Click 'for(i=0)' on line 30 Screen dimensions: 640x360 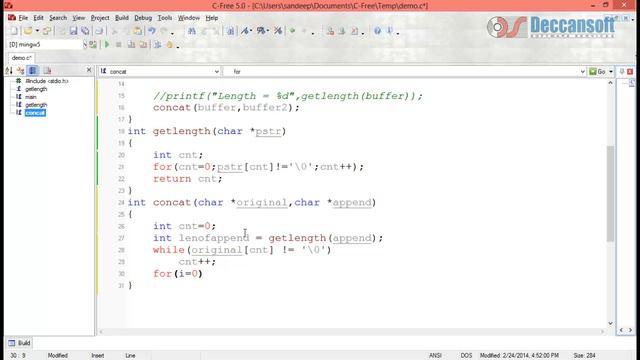178,273
